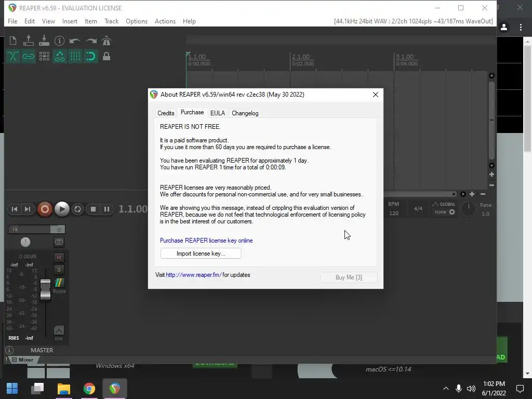Click the Open project toolbar icon
This screenshot has height=399, width=532.
point(29,41)
